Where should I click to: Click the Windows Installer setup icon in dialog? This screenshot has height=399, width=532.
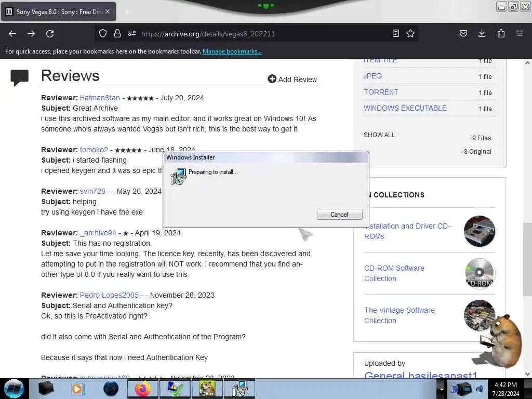tap(178, 177)
